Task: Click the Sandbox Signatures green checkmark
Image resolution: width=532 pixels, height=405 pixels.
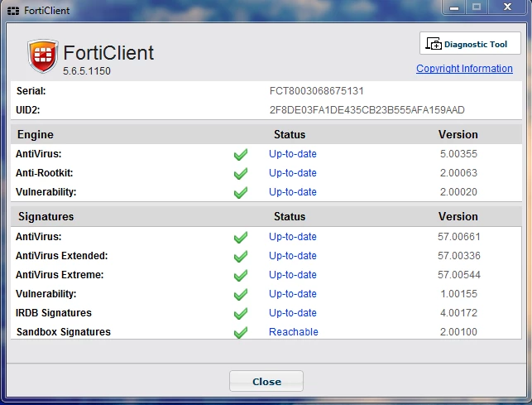Action: coord(241,332)
